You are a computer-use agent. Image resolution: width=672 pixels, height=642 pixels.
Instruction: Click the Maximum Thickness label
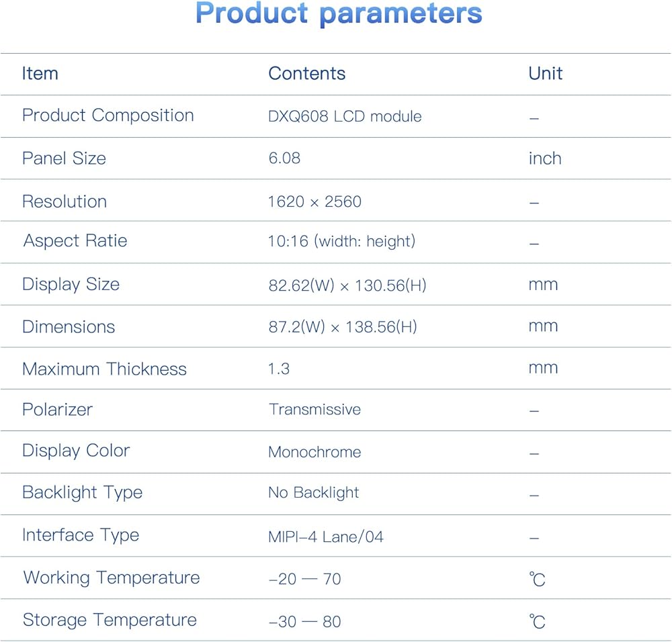tap(104, 369)
